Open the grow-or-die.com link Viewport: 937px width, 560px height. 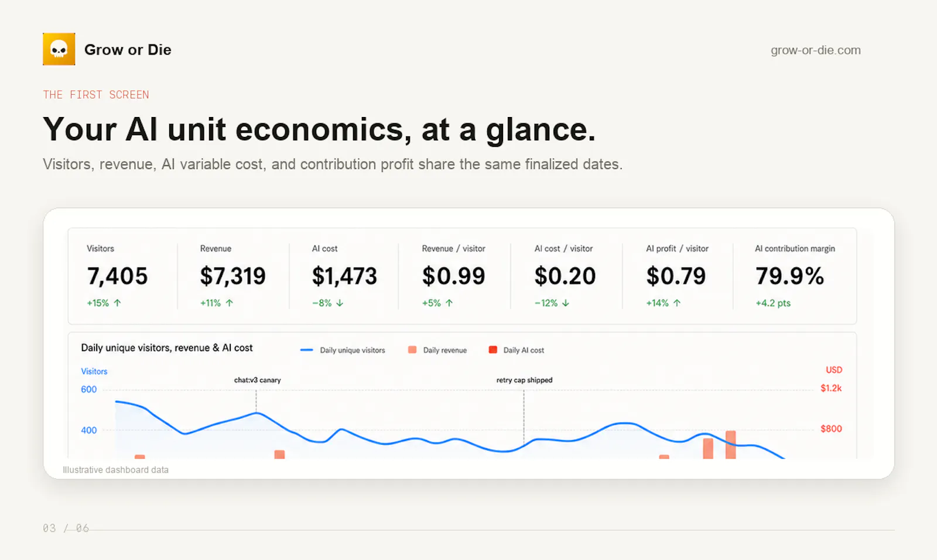815,50
